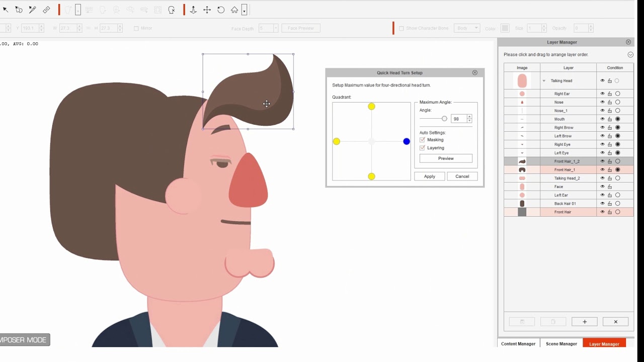
Task: Delete layer with the X button
Action: [615, 322]
